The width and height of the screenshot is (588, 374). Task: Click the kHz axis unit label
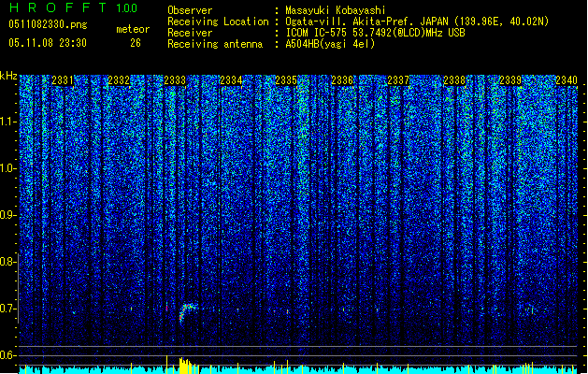8,76
